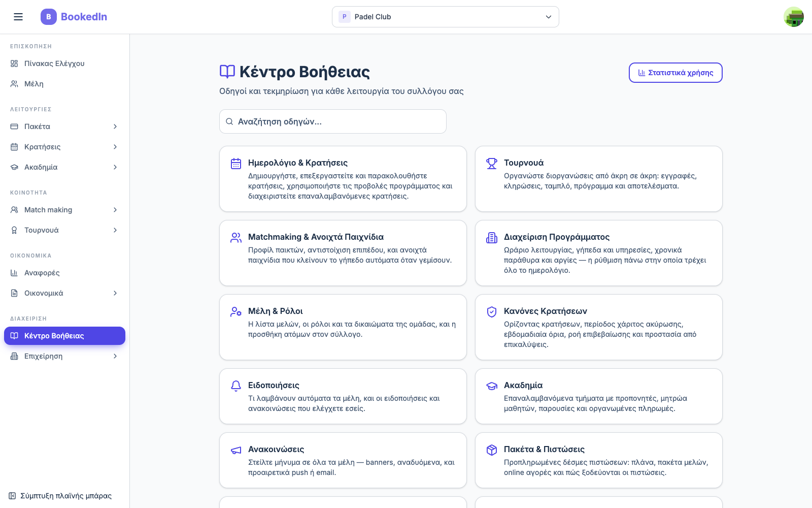Open Μέλη in the sidebar

tap(65, 84)
